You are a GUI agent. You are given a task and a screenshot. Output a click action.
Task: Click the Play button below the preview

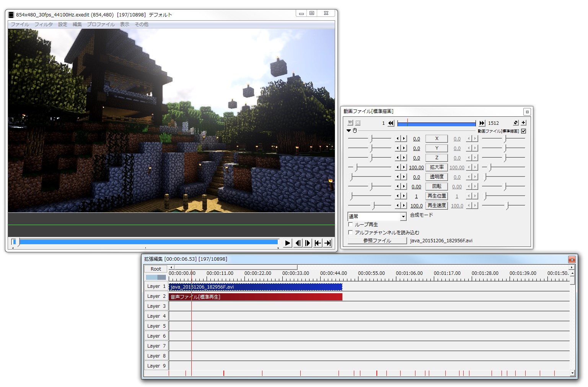287,243
